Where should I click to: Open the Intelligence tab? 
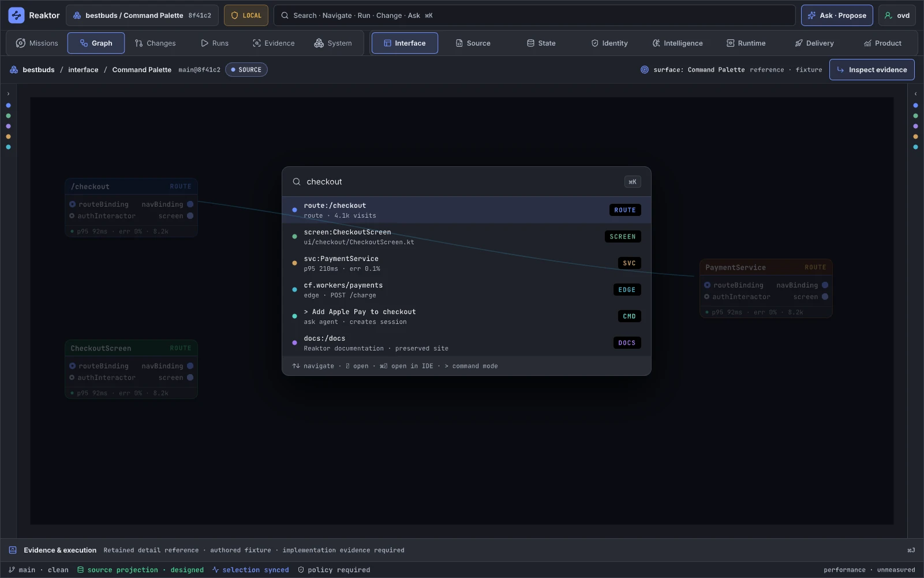pos(678,43)
